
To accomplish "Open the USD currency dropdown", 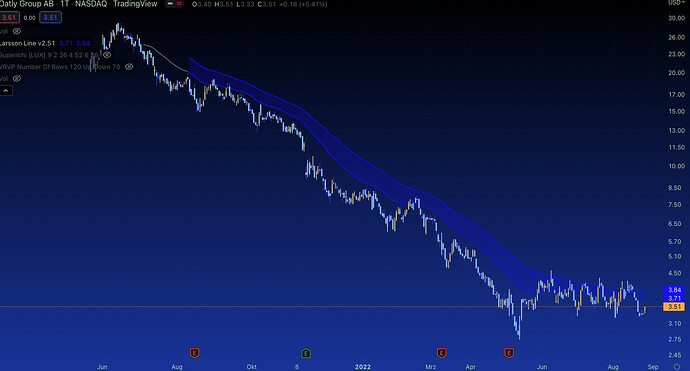I will tap(676, 3).
